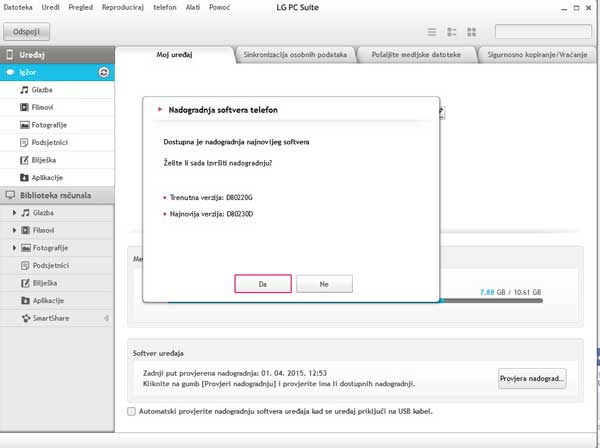
Task: Open SmartShare in the sidebar
Action: [x=57, y=318]
